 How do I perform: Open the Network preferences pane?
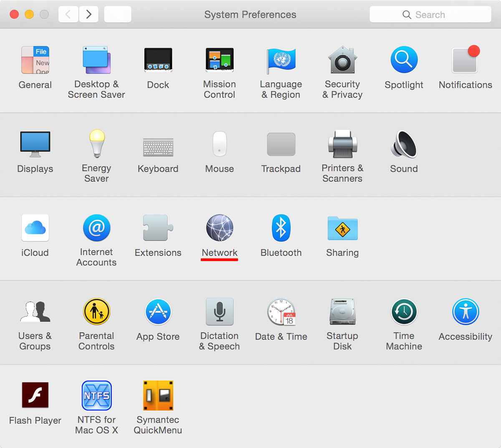tap(220, 228)
